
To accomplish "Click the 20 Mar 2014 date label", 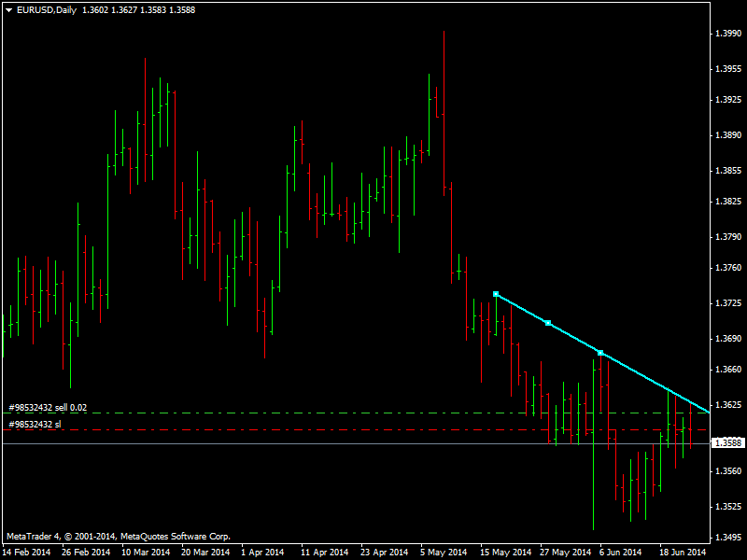I will (x=205, y=553).
